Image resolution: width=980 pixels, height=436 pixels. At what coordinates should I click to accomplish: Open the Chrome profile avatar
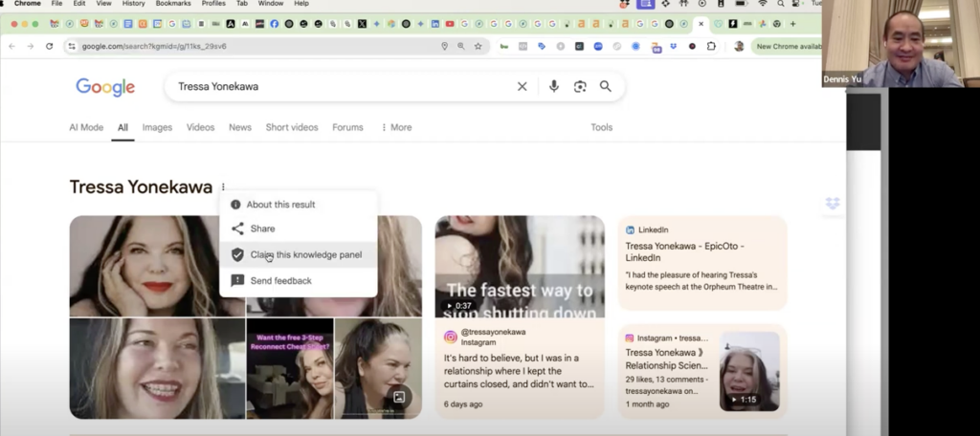click(x=739, y=46)
